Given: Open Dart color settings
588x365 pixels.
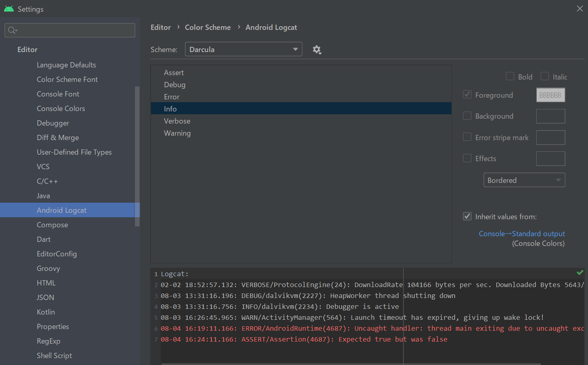Looking at the screenshot, I should click(44, 239).
